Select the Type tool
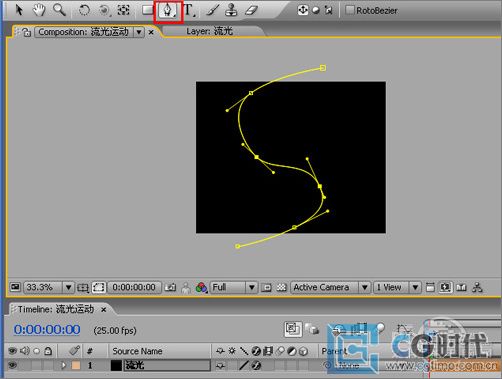This screenshot has height=379, width=502. (189, 10)
